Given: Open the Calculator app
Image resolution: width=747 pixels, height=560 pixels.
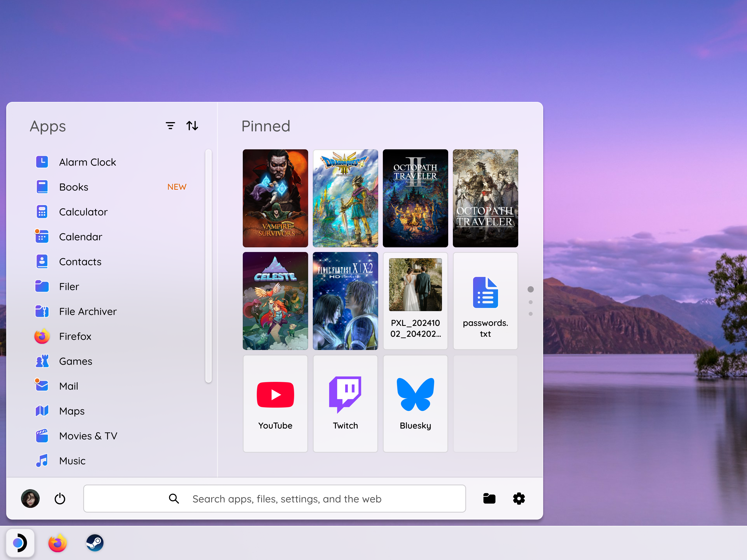Looking at the screenshot, I should tap(84, 212).
